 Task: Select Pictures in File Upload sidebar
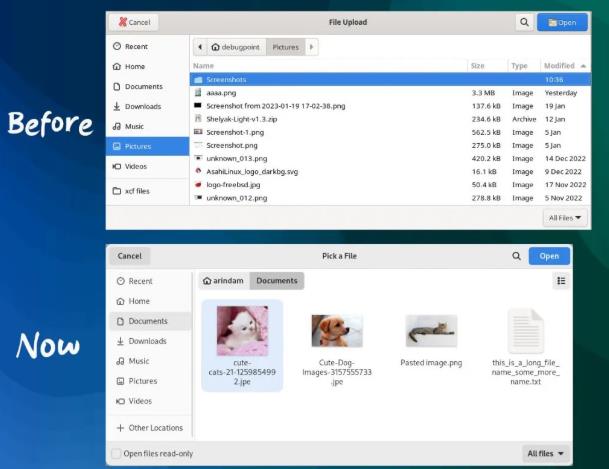point(147,146)
